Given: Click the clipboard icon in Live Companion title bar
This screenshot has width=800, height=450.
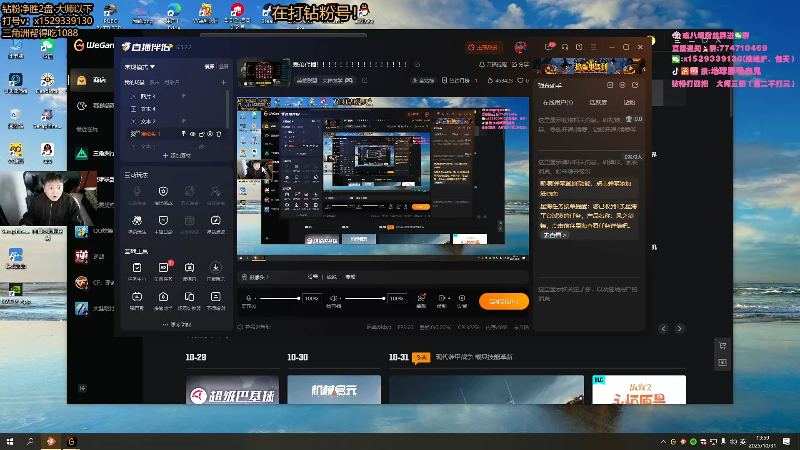Looking at the screenshot, I should coord(579,47).
